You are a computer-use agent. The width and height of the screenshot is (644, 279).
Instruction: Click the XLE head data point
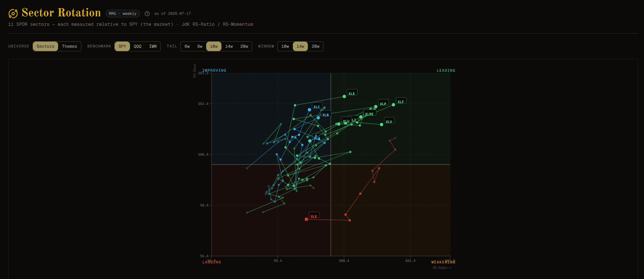[344, 96]
